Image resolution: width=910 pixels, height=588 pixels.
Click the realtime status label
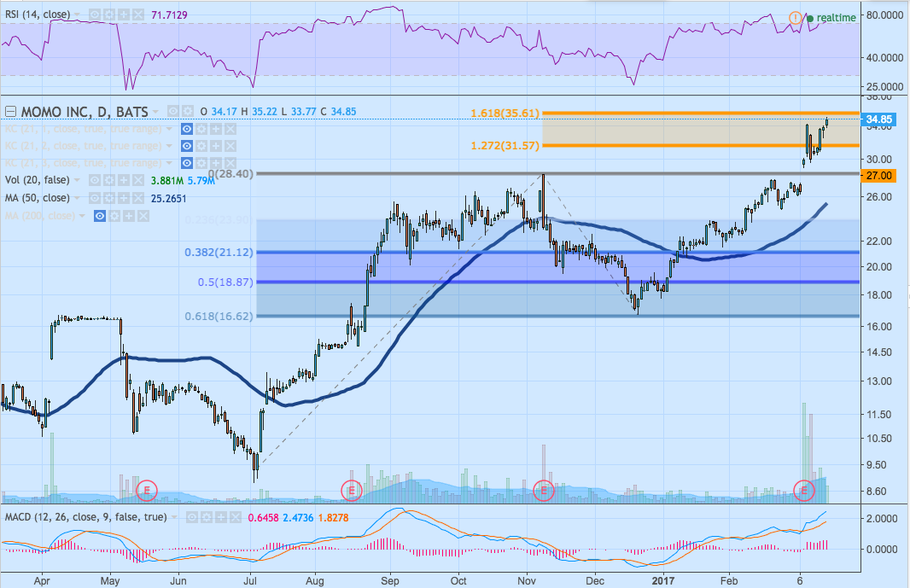tap(836, 17)
